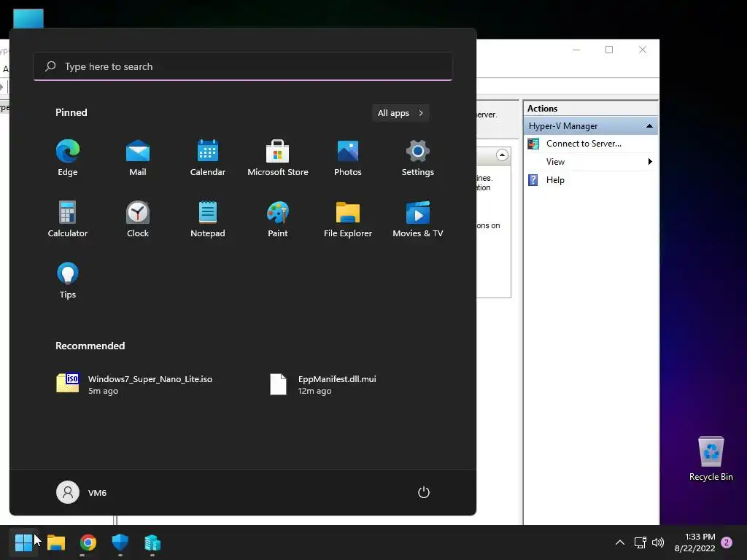Switch to Hyper-V Manager taskbar icon
747x560 pixels.
[152, 542]
